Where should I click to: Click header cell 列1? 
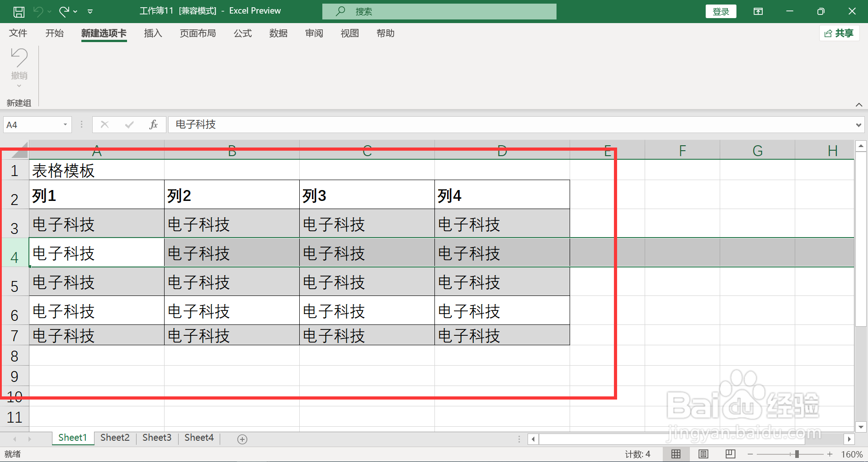coord(96,195)
